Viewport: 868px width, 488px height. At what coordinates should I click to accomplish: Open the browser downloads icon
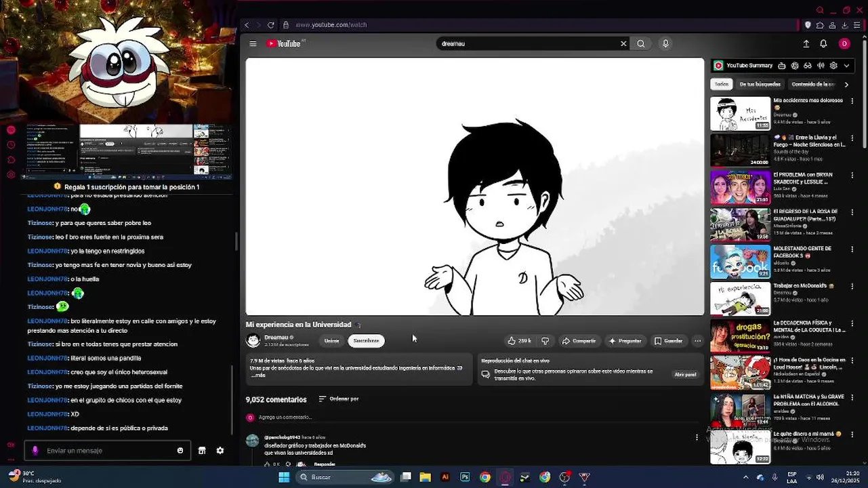(845, 25)
